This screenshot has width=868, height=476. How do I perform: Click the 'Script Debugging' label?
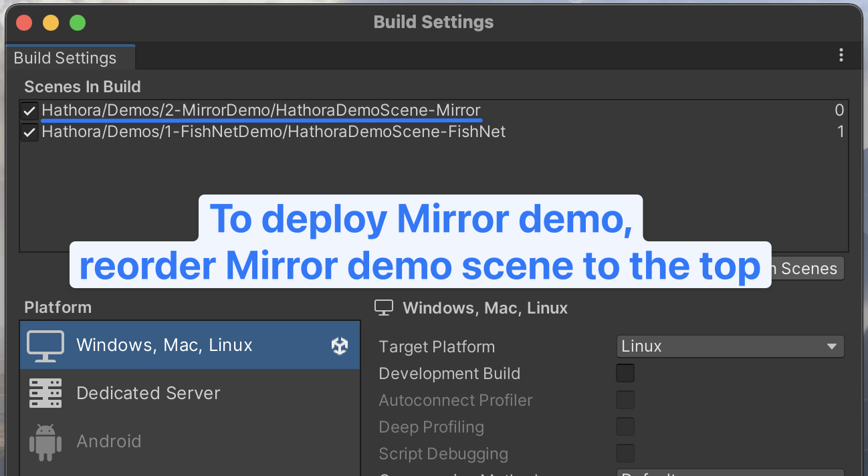point(443,454)
